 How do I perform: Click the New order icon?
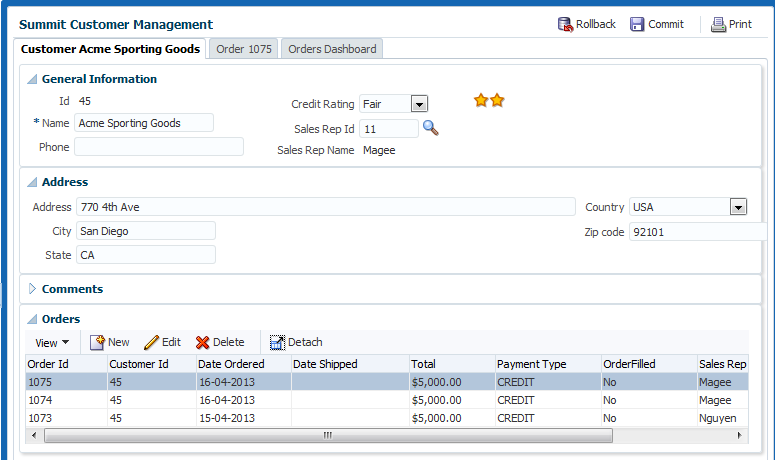[97, 342]
